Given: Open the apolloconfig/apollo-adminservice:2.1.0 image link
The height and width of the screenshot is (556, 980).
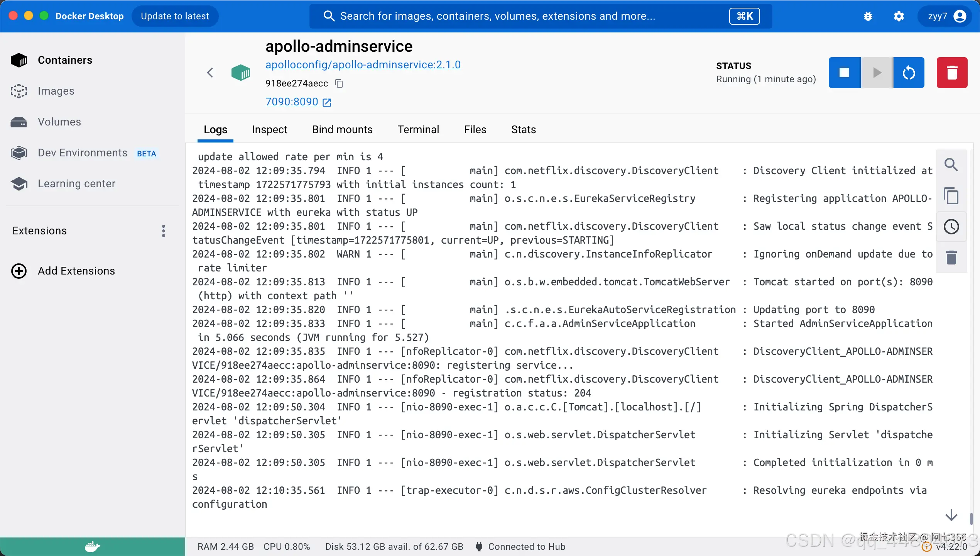Looking at the screenshot, I should point(363,65).
